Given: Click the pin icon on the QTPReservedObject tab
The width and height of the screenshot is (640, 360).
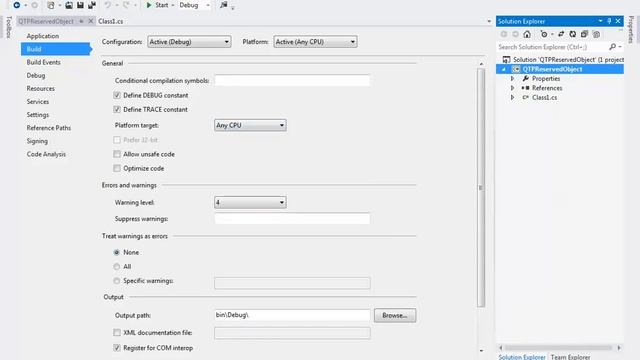Looking at the screenshot, I should click(82, 21).
